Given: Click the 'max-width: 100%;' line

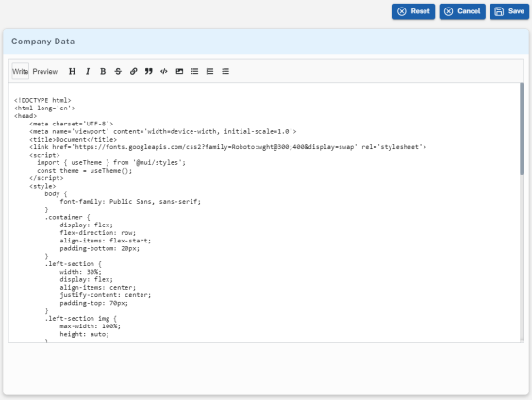Looking at the screenshot, I should (x=90, y=326).
